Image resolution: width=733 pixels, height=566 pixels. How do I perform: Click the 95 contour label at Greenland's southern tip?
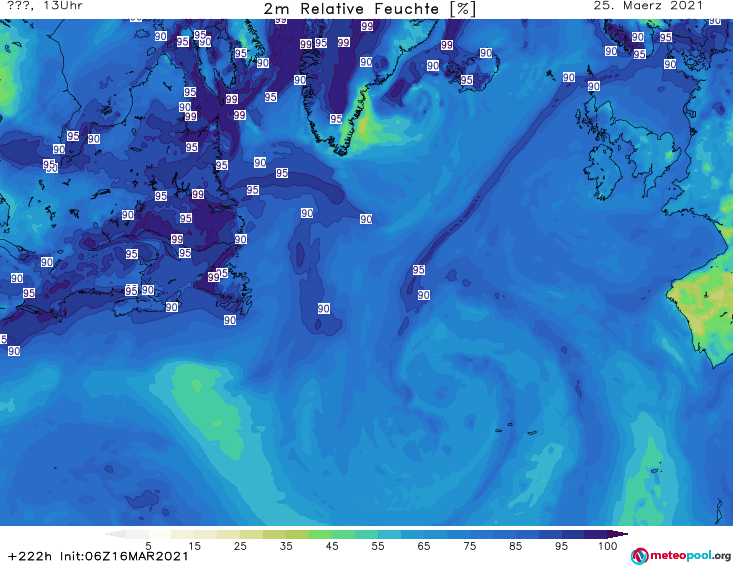(336, 119)
